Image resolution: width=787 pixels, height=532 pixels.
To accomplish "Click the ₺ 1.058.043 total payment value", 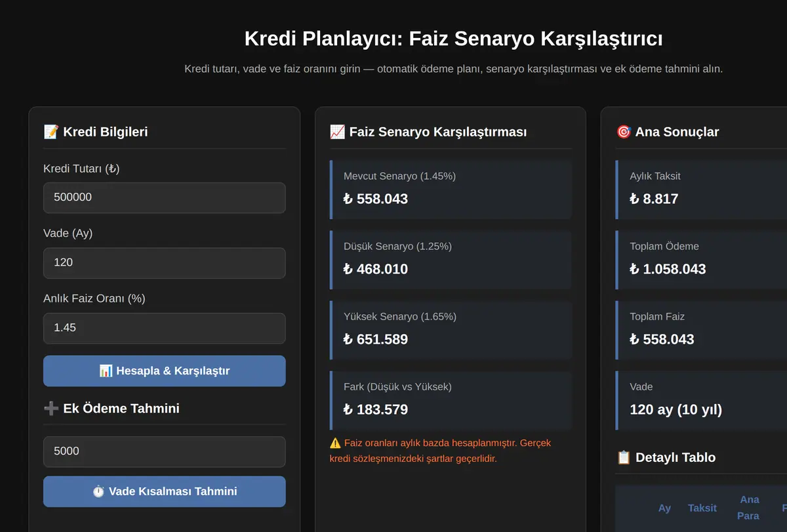I will [x=668, y=269].
